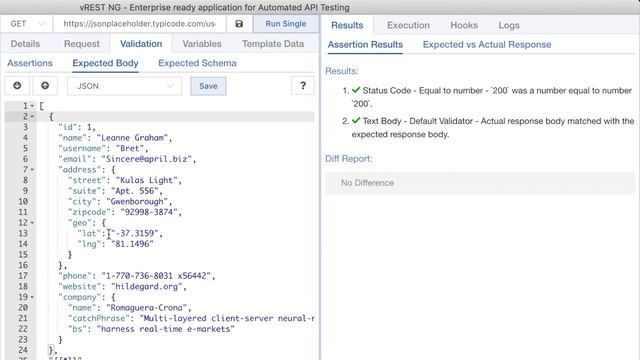
Task: Click the floppy-disk save icon beside URL
Action: coord(239,24)
